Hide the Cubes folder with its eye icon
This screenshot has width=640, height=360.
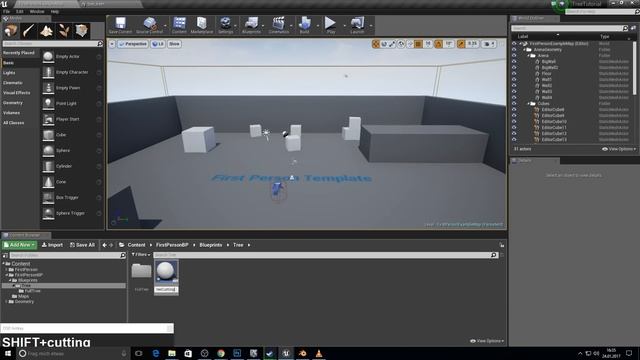(x=514, y=104)
